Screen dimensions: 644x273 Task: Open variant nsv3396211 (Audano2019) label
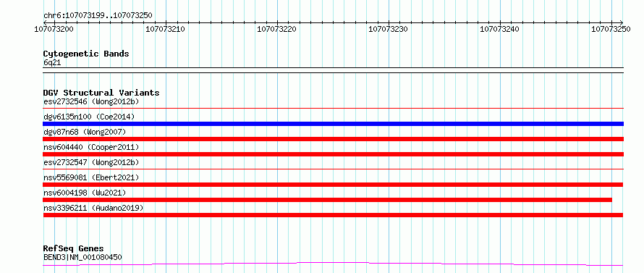pyautogui.click(x=93, y=208)
